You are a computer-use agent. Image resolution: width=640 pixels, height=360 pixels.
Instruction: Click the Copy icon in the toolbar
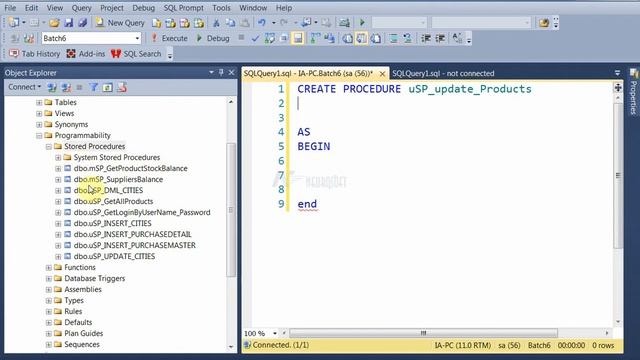(x=231, y=23)
